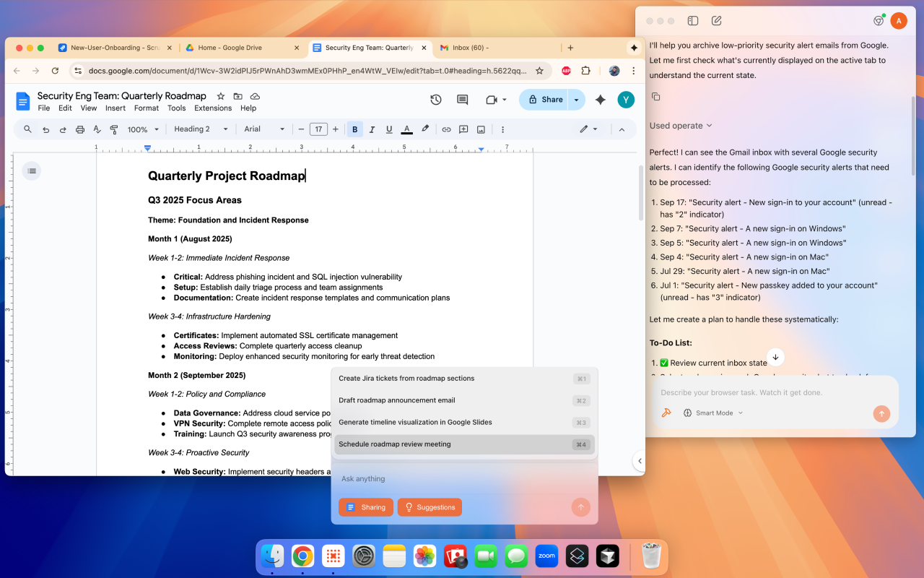
Task: Open the Share button's dropdown arrow
Action: [577, 100]
